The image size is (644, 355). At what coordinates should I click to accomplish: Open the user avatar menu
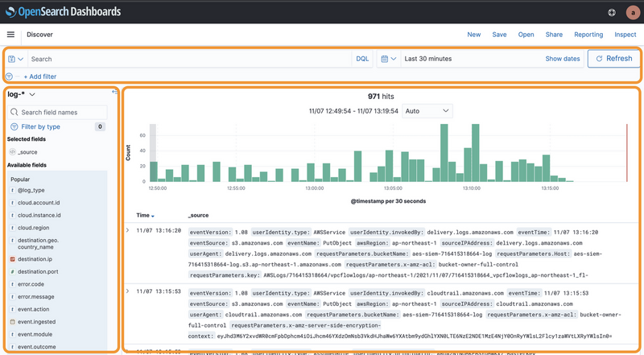click(x=633, y=12)
